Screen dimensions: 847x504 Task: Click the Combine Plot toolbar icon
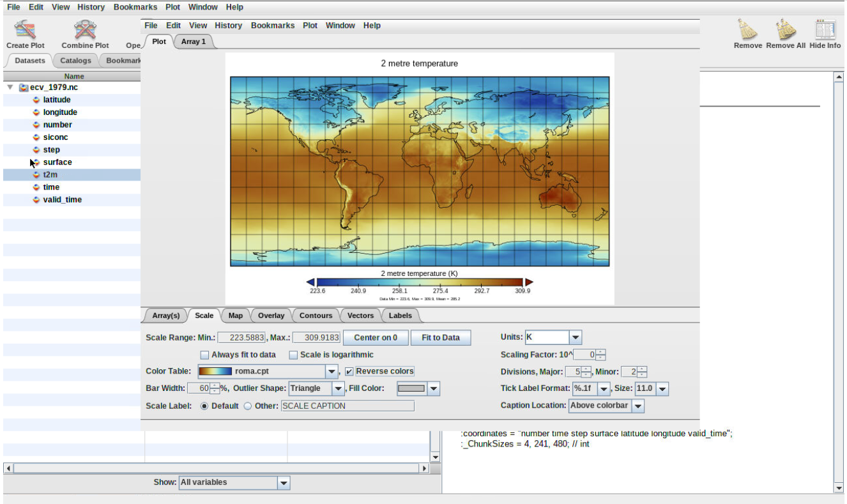point(85,29)
